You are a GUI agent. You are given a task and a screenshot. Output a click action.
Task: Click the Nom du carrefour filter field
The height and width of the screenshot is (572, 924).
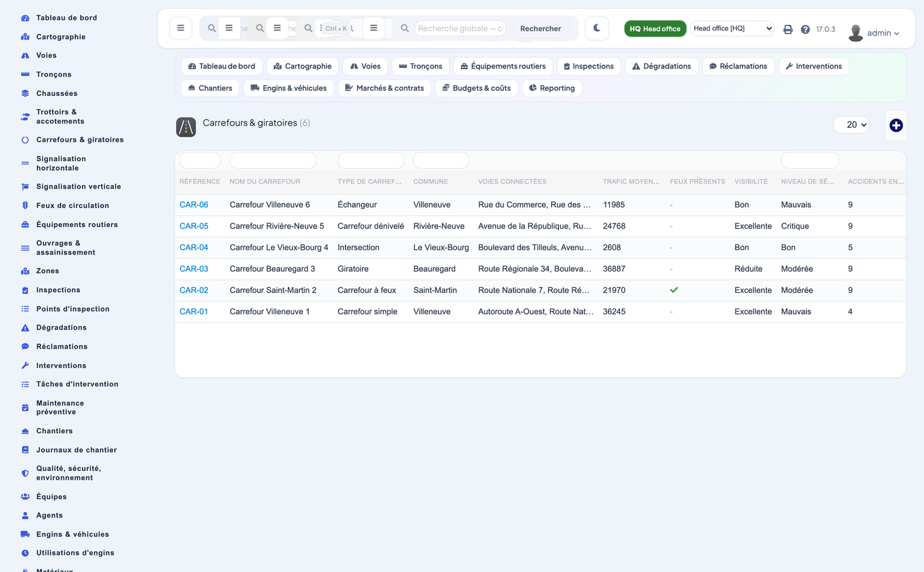coord(273,160)
